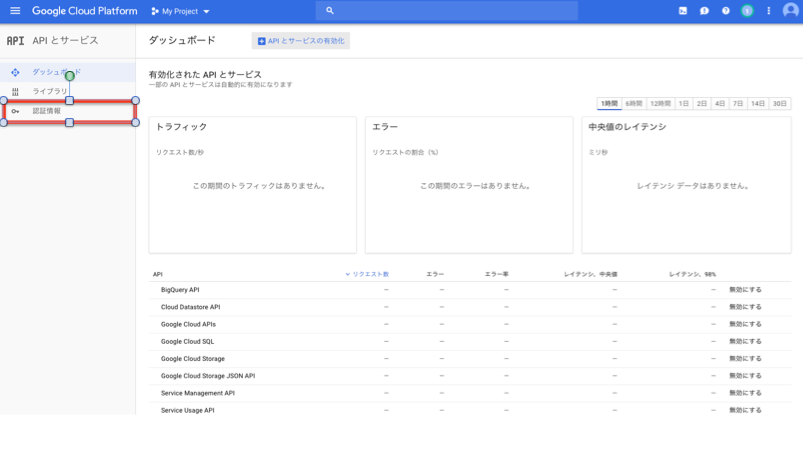Open Cloud Datastore API row
803x473 pixels.
(x=191, y=307)
